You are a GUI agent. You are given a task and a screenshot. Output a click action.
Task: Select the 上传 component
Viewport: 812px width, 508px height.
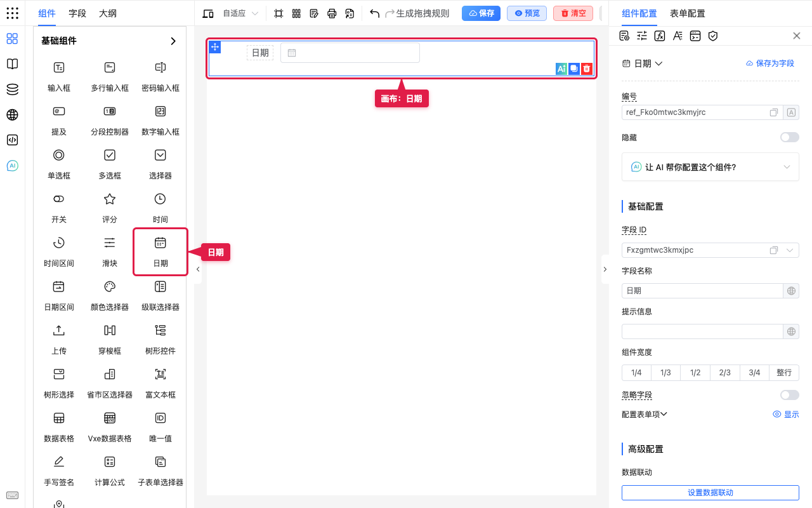pos(59,340)
